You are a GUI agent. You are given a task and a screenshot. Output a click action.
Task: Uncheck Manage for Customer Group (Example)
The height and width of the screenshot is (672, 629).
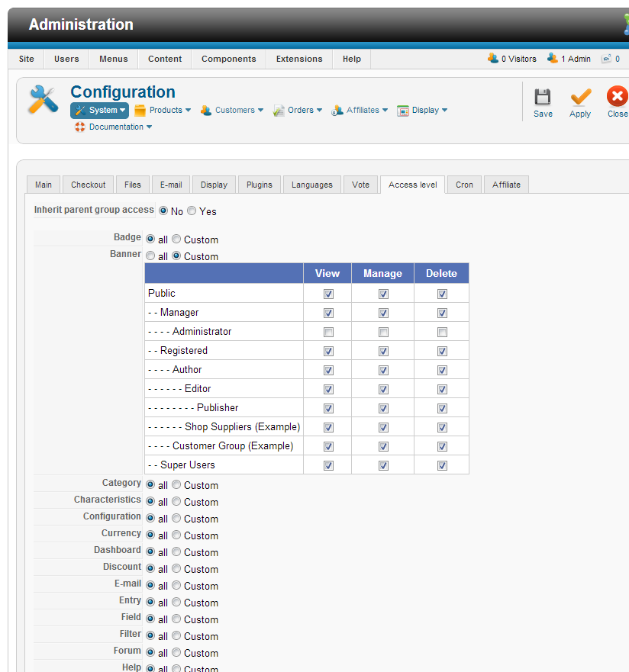click(383, 446)
